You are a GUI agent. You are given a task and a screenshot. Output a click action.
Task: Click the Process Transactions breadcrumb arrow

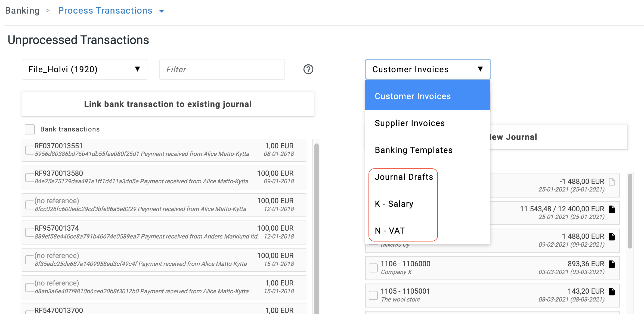click(x=162, y=11)
